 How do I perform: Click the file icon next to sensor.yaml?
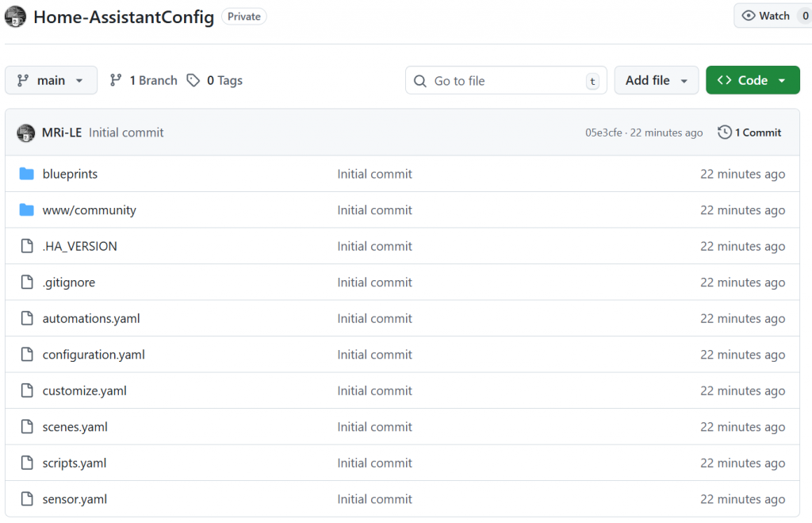click(x=27, y=499)
